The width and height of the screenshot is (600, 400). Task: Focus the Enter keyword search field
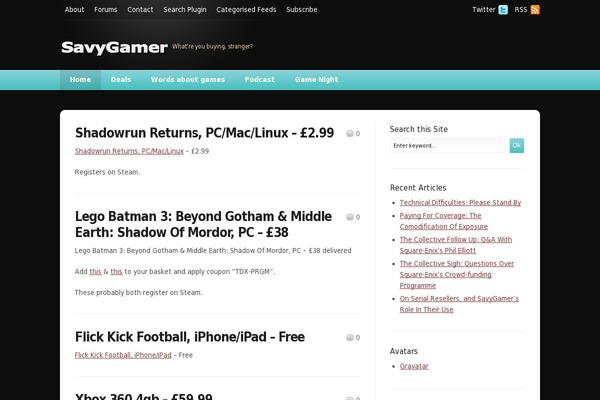tap(447, 145)
